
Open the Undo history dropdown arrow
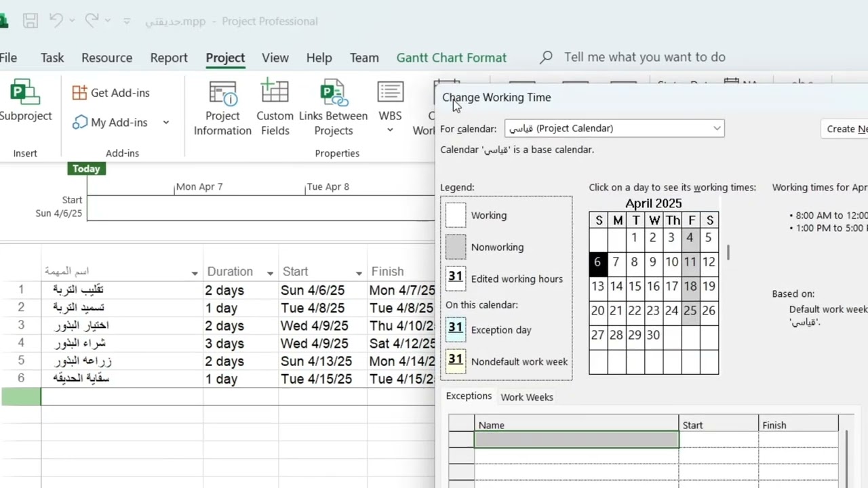click(x=72, y=21)
